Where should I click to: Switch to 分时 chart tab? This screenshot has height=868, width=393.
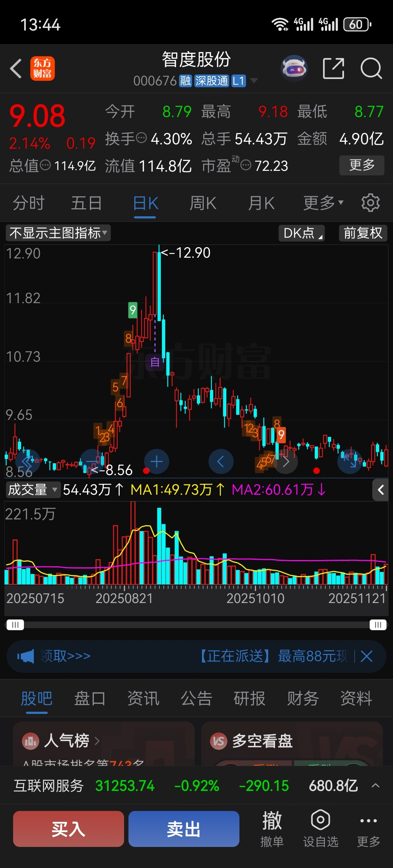[x=29, y=203]
